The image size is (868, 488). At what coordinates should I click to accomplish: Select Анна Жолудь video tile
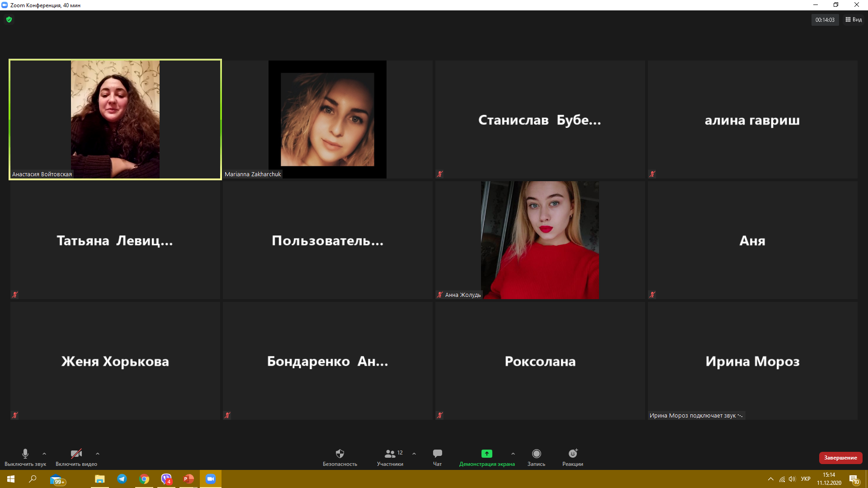click(540, 240)
